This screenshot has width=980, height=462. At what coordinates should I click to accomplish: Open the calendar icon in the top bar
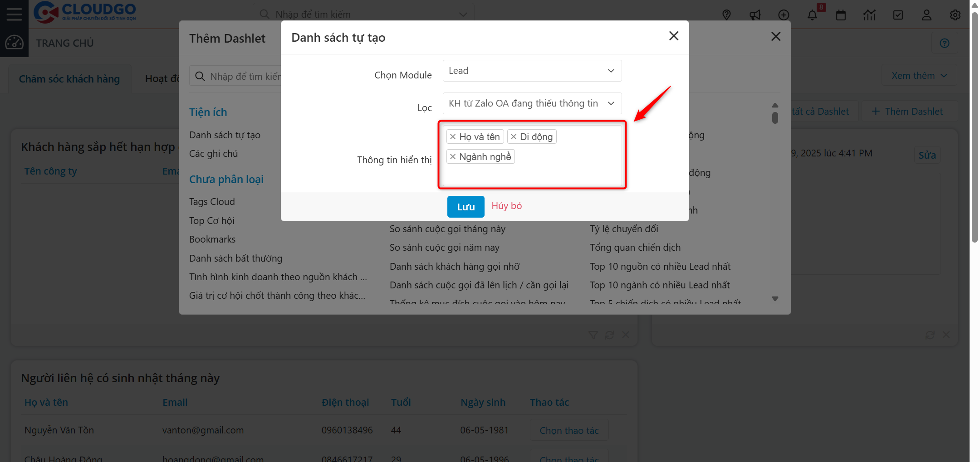[841, 15]
